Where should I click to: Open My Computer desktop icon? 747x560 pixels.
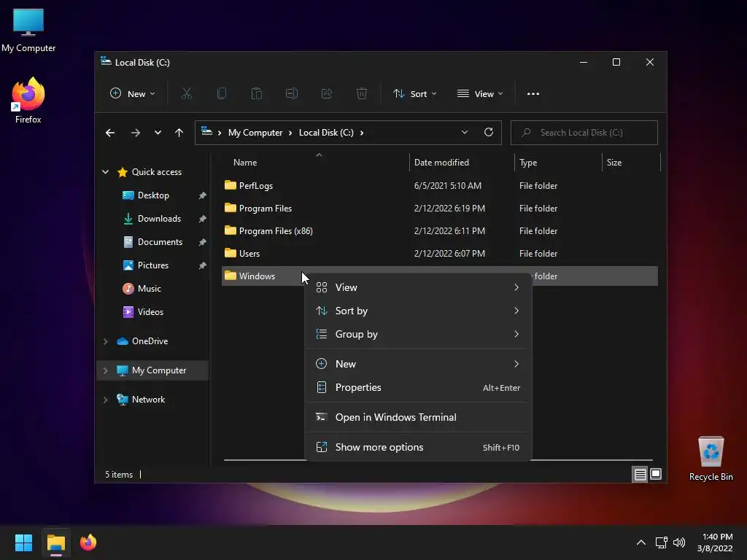pyautogui.click(x=28, y=31)
